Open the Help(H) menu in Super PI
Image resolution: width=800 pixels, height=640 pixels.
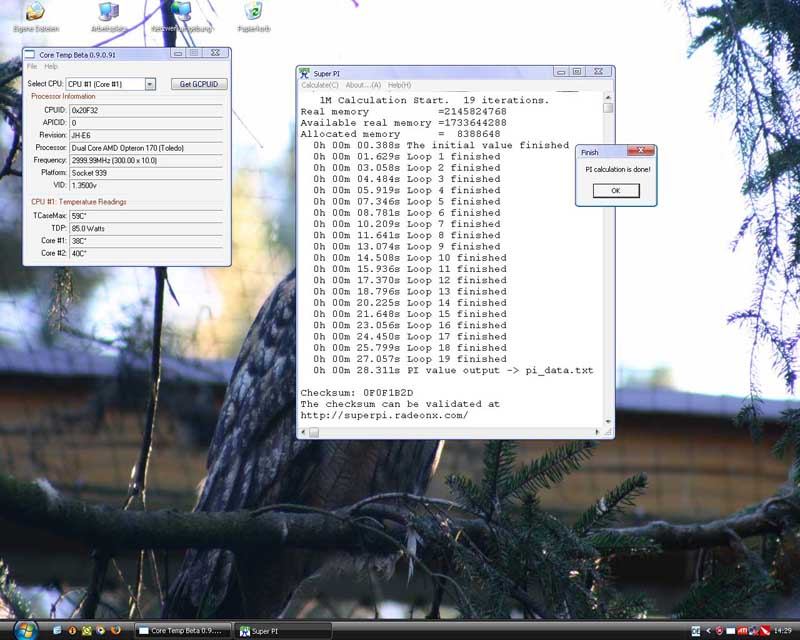pyautogui.click(x=399, y=85)
